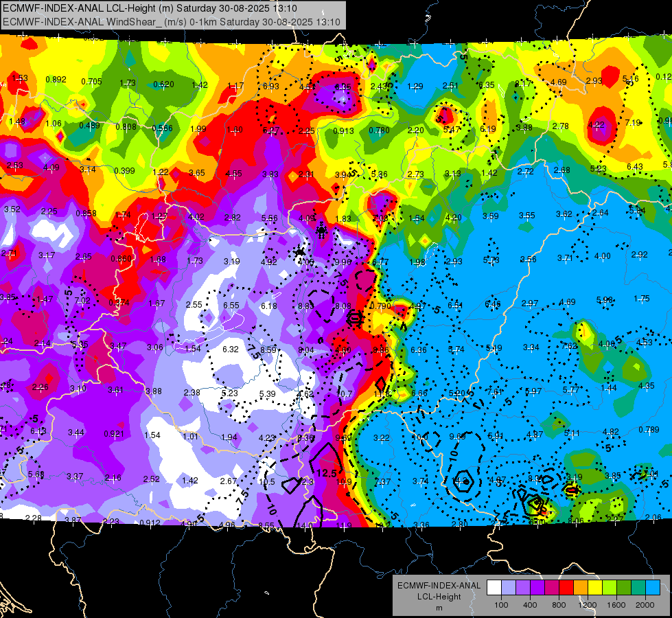672x618 pixels.
Task: Click the 8.59 grid value
Action: click(268, 350)
